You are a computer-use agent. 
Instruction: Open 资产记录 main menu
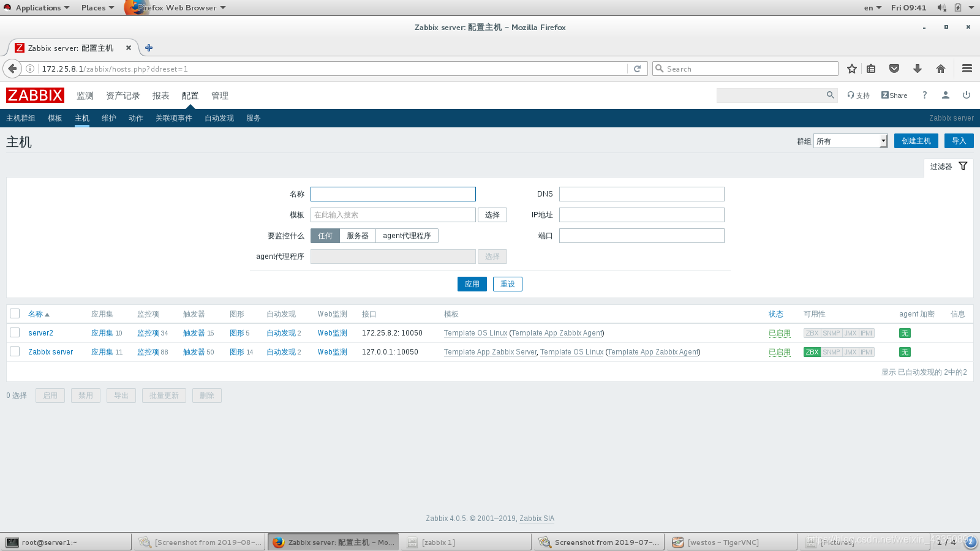click(123, 96)
